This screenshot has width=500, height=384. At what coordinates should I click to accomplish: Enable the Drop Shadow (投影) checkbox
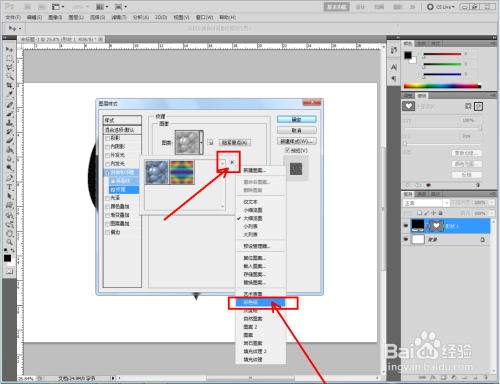(x=107, y=138)
